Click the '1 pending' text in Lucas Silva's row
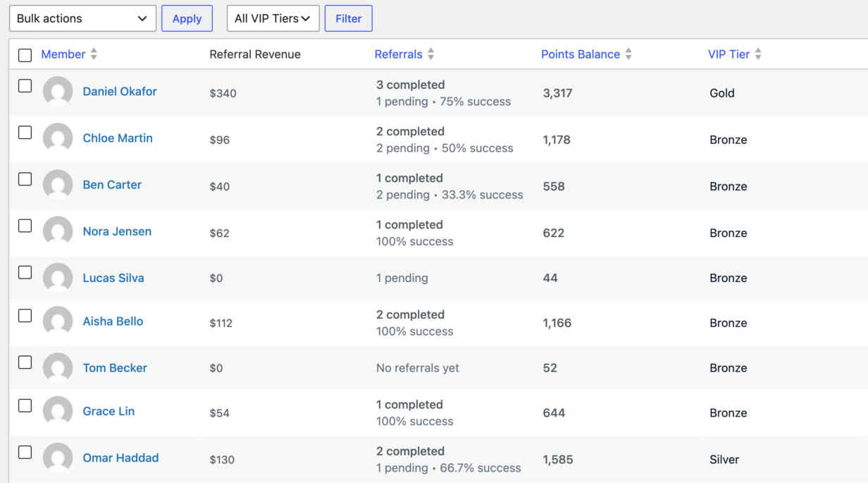Image resolution: width=868 pixels, height=483 pixels. [x=402, y=278]
